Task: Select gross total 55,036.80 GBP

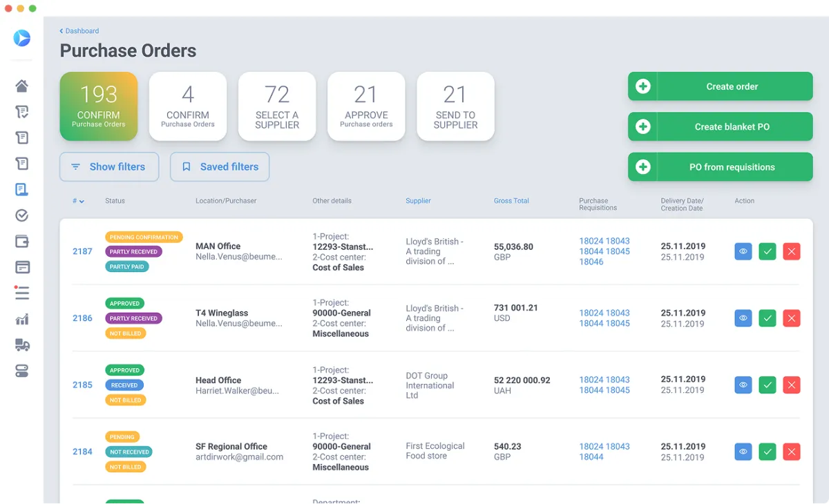Action: [x=513, y=251]
